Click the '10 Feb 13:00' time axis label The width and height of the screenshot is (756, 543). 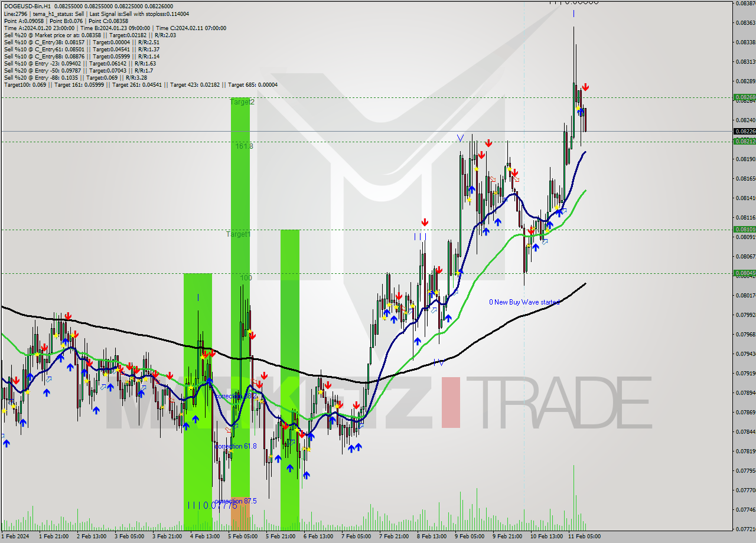click(x=546, y=537)
